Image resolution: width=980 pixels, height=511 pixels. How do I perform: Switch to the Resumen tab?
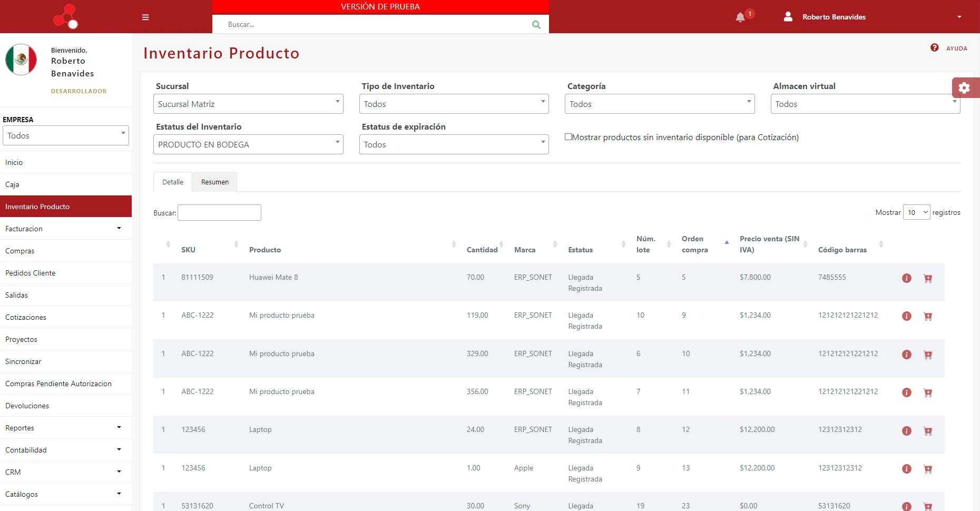click(215, 182)
